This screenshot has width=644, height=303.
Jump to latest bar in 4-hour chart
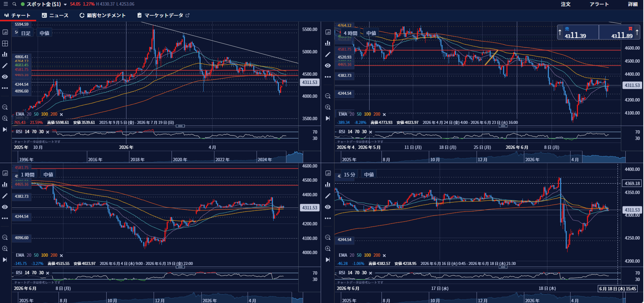tap(328, 118)
